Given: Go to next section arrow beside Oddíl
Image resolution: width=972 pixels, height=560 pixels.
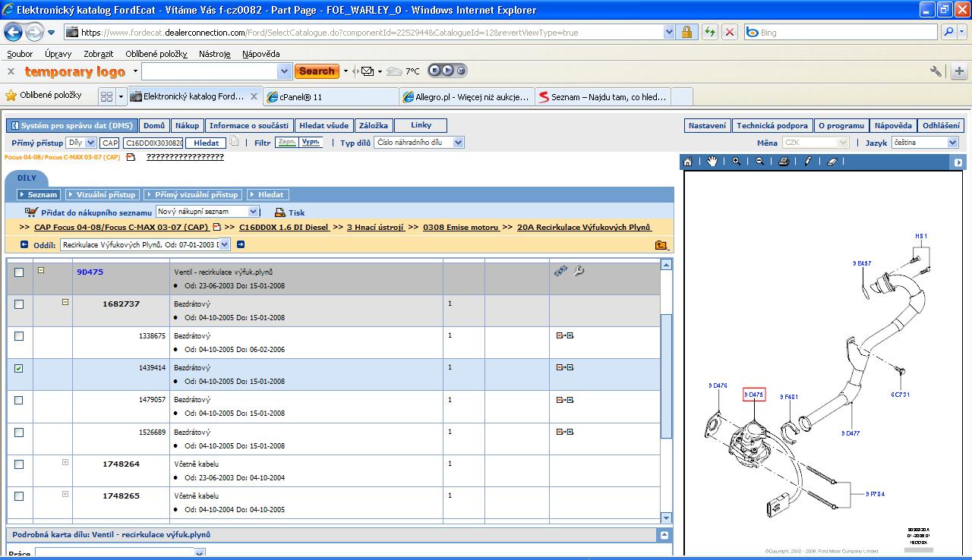Looking at the screenshot, I should [x=241, y=244].
